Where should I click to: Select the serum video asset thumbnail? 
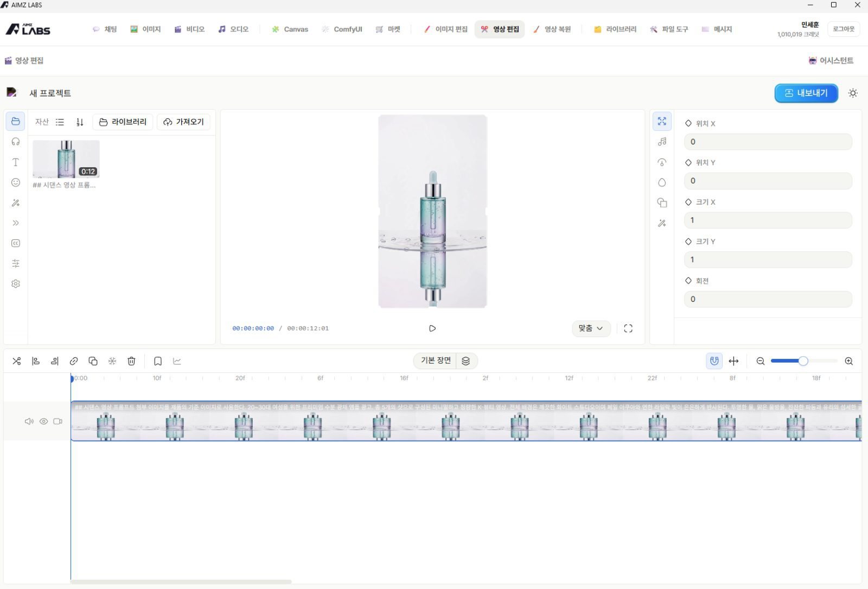tap(66, 159)
